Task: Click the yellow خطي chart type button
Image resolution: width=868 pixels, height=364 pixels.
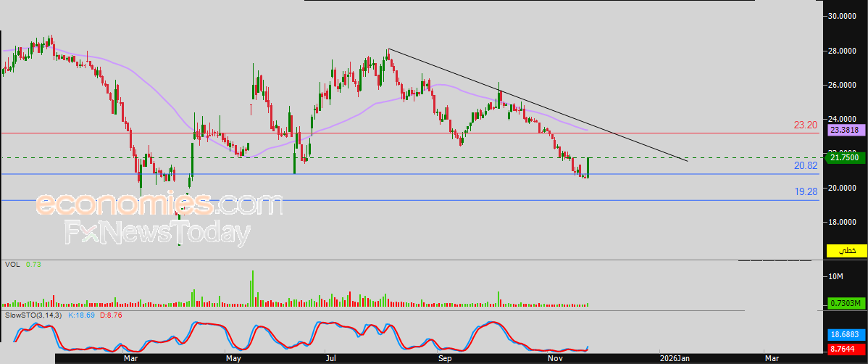Action: tap(846, 250)
